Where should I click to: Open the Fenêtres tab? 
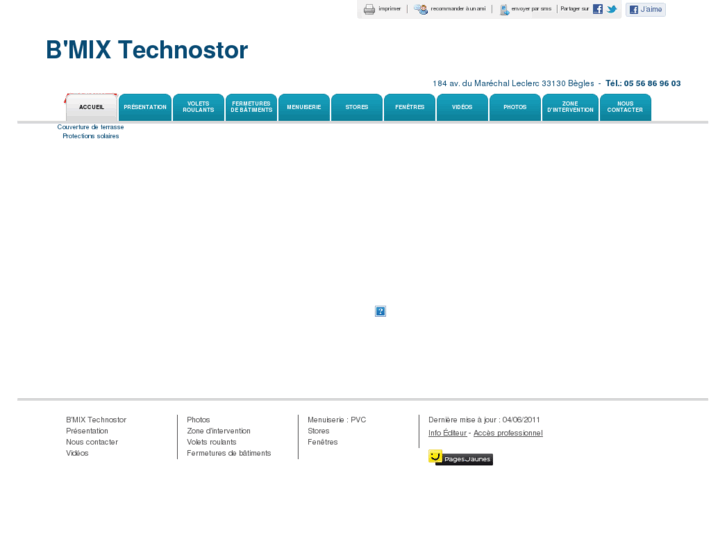pyautogui.click(x=410, y=107)
